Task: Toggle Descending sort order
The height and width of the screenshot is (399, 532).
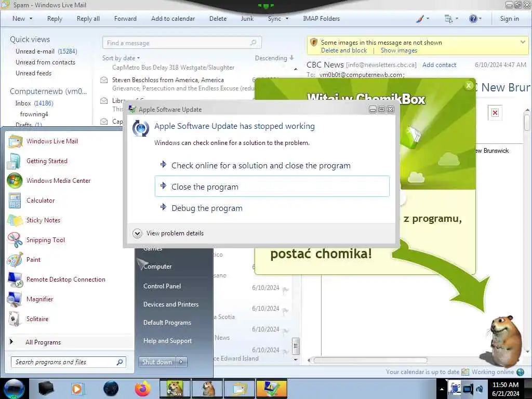Action: tap(274, 58)
